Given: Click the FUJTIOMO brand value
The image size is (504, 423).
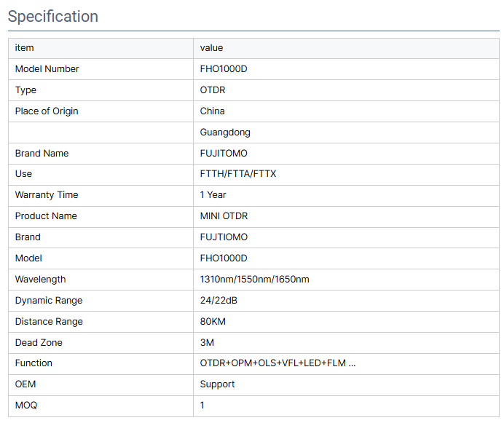Looking at the screenshot, I should [x=224, y=237].
